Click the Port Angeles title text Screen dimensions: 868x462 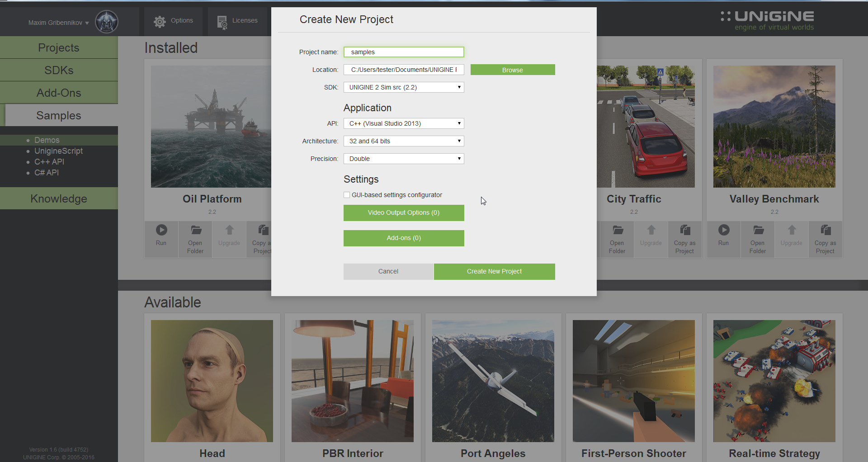click(493, 453)
